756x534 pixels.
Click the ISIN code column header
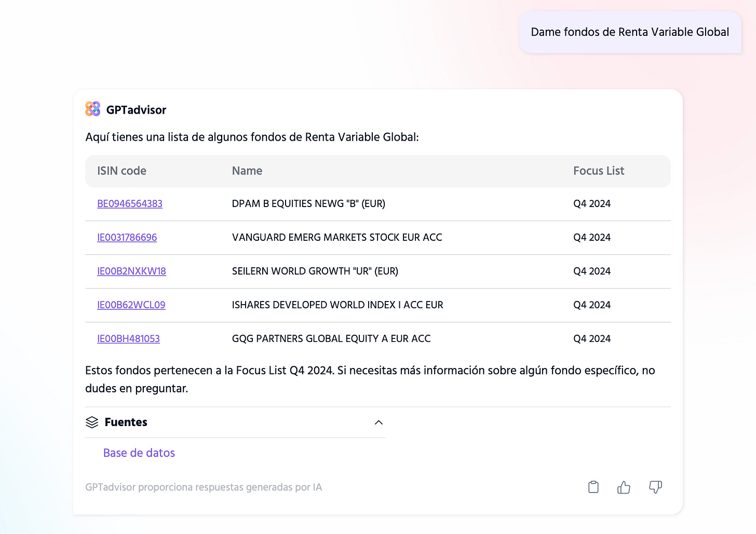[x=122, y=171]
